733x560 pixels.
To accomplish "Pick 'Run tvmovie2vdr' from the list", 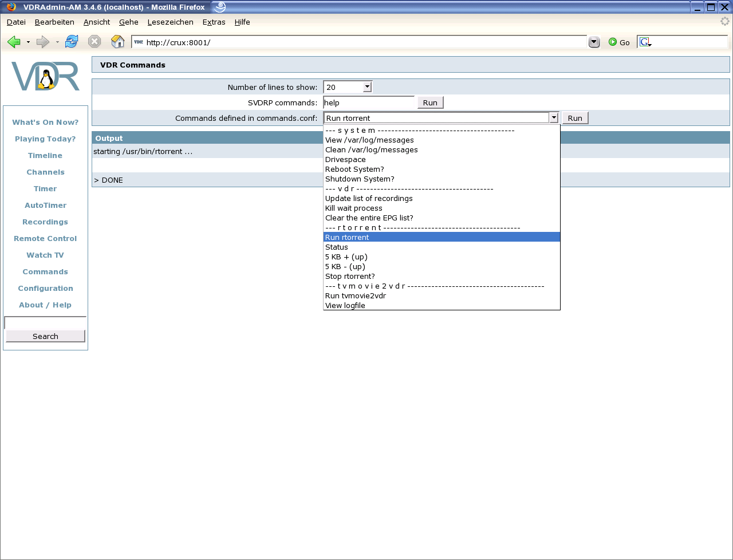I will pyautogui.click(x=355, y=296).
